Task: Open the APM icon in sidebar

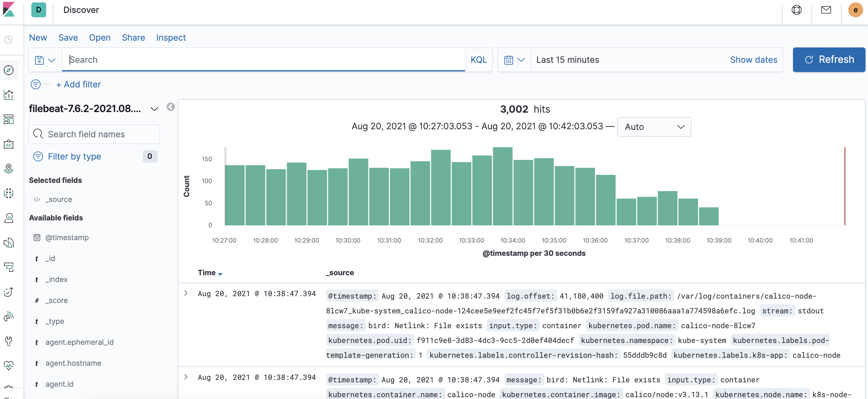Action: [8, 267]
